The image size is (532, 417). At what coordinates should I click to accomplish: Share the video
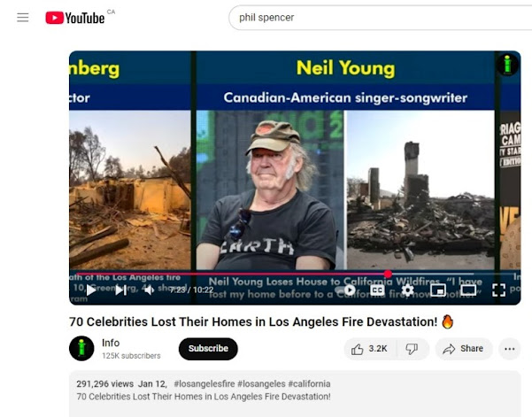(464, 349)
